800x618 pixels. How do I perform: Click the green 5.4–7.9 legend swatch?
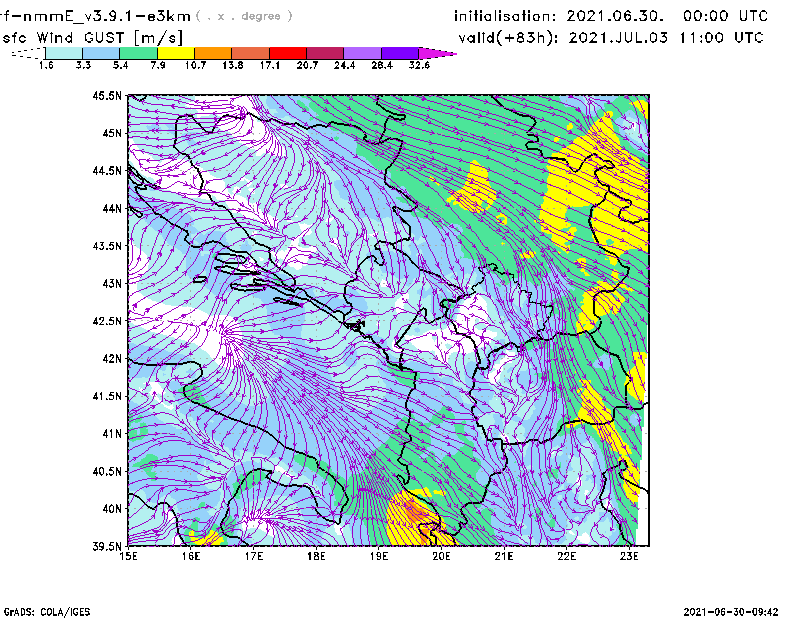[138, 53]
